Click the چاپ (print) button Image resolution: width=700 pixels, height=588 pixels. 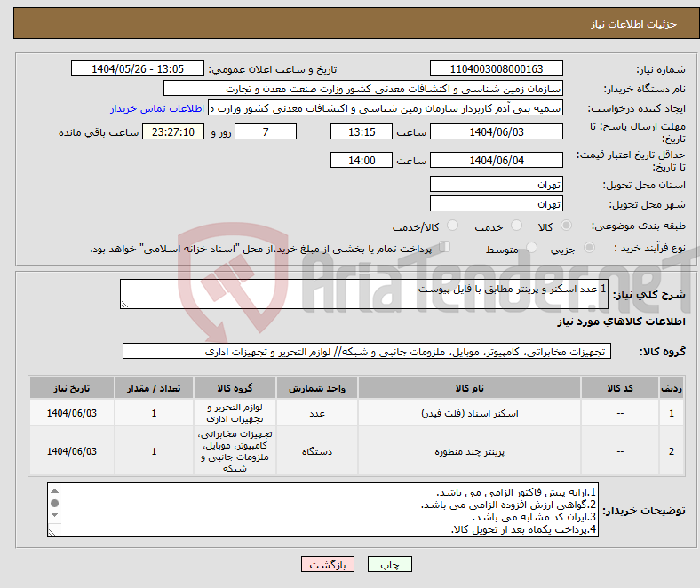pos(389,564)
